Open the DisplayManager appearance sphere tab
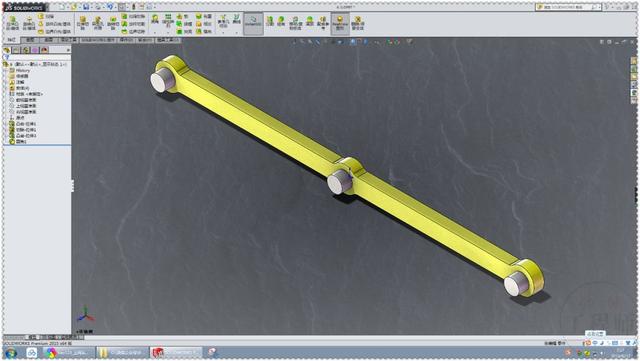Screen dimensions: 640x361 (44, 50)
